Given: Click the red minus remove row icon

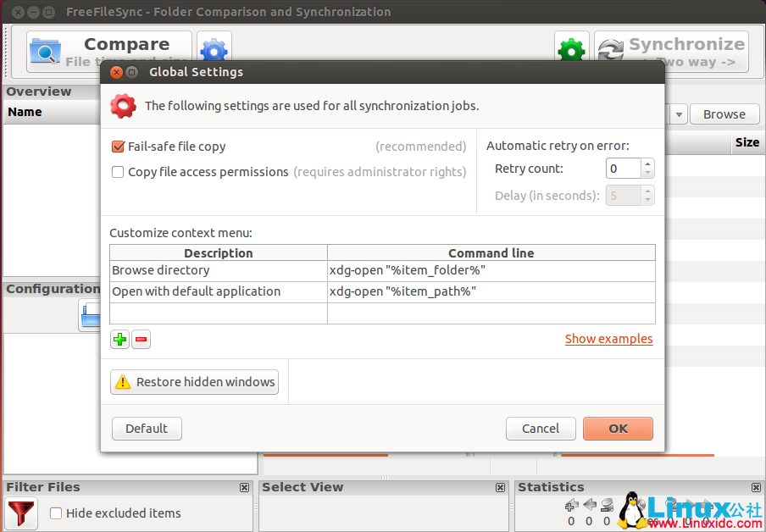Looking at the screenshot, I should 142,340.
